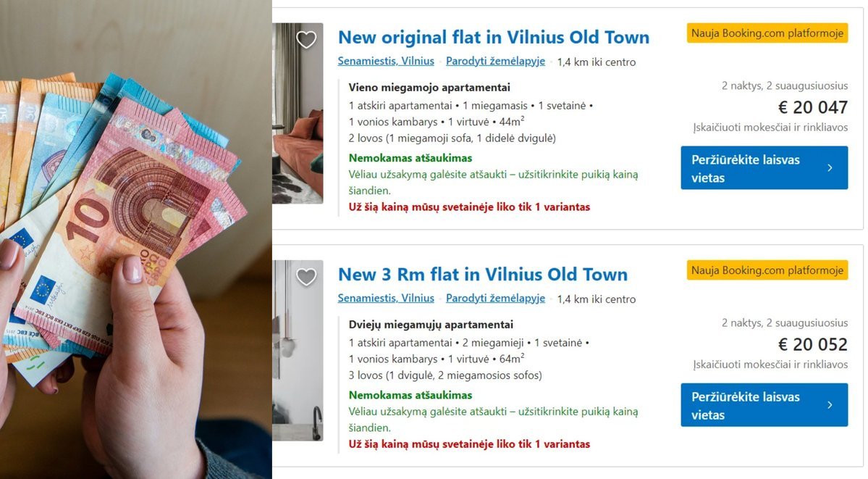Save New 3 Rm flat with heart icon
The height and width of the screenshot is (479, 868).
click(x=306, y=277)
